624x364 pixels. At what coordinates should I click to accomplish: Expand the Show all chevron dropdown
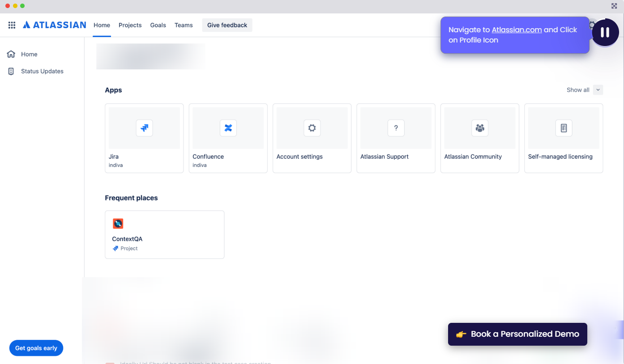point(598,90)
